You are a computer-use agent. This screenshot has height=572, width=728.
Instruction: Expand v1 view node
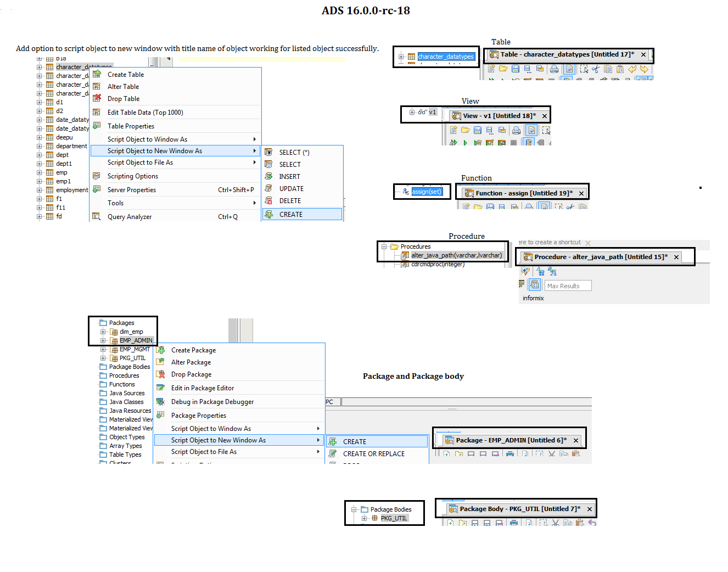(412, 112)
